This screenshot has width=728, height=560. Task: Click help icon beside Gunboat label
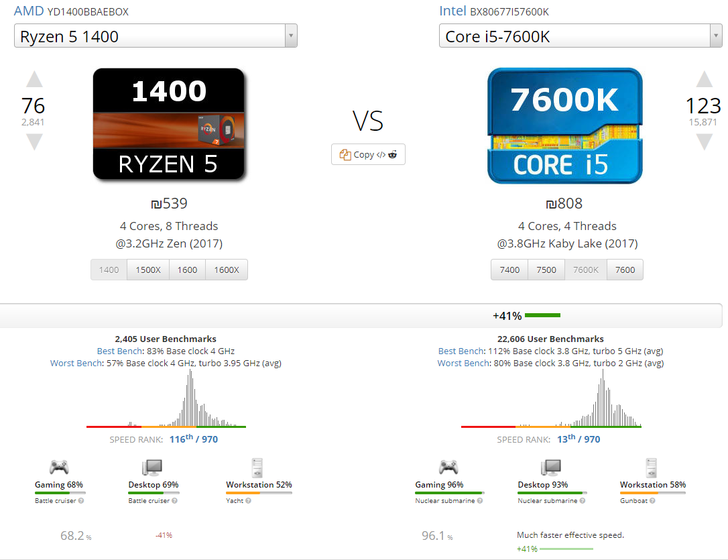coord(652,500)
